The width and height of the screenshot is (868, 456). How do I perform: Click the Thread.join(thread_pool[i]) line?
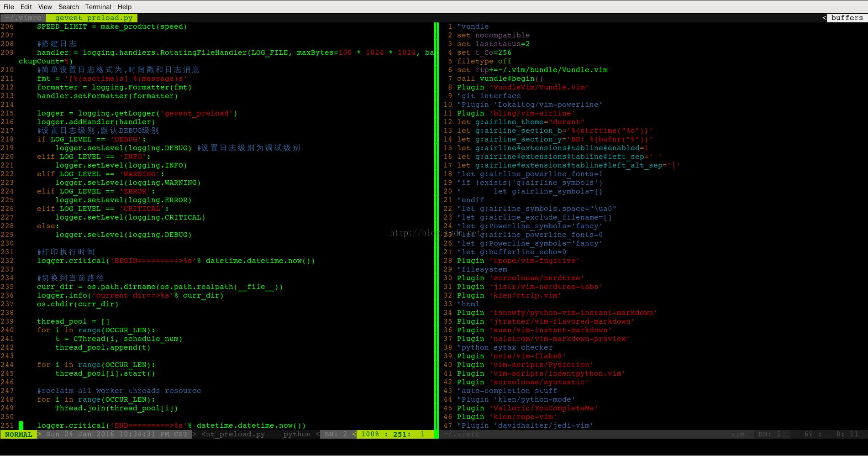[x=116, y=408]
